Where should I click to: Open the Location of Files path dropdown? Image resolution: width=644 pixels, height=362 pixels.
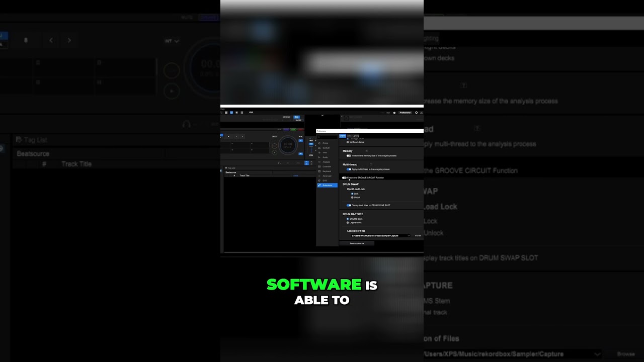381,236
